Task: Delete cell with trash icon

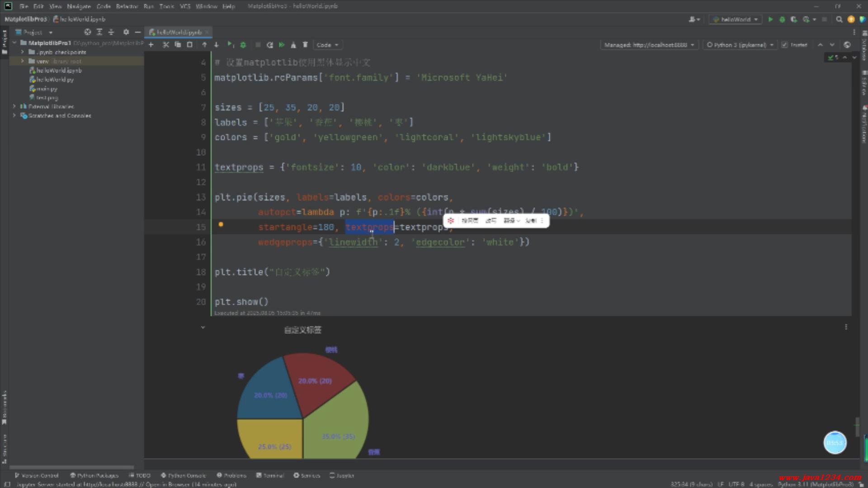Action: pyautogui.click(x=305, y=45)
